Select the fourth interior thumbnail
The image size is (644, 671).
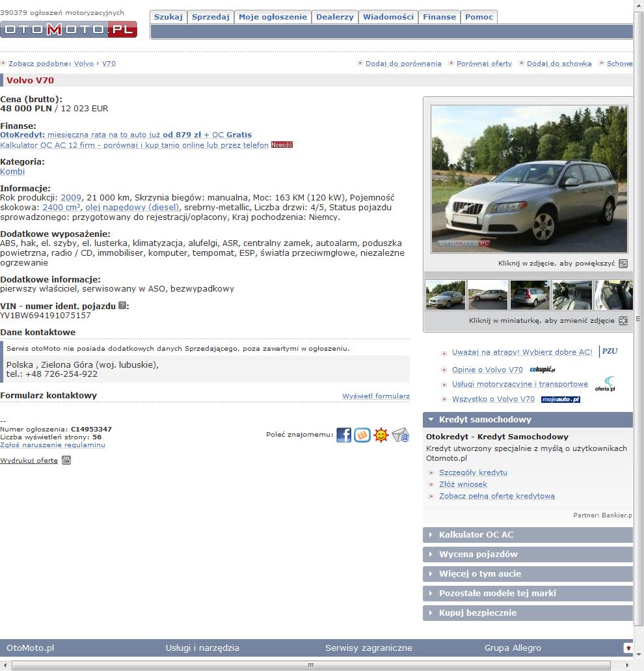coord(572,295)
